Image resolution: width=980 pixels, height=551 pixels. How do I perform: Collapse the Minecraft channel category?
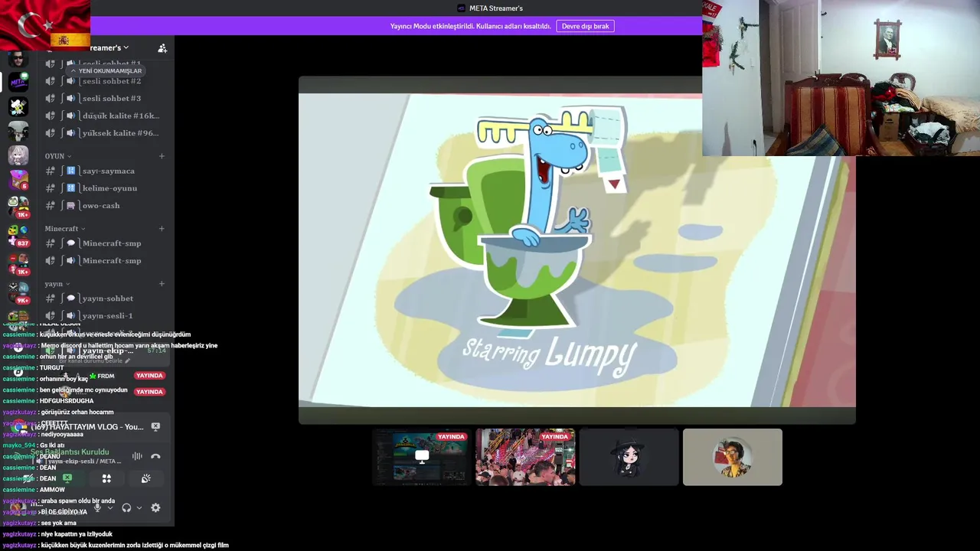(65, 229)
